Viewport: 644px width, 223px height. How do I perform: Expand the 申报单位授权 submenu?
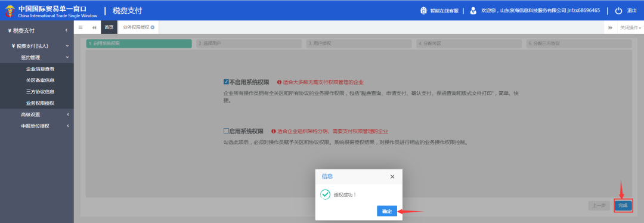click(67, 126)
